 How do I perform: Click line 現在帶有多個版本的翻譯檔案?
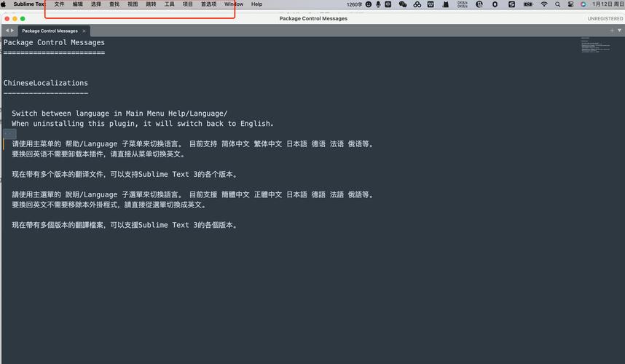(125, 225)
